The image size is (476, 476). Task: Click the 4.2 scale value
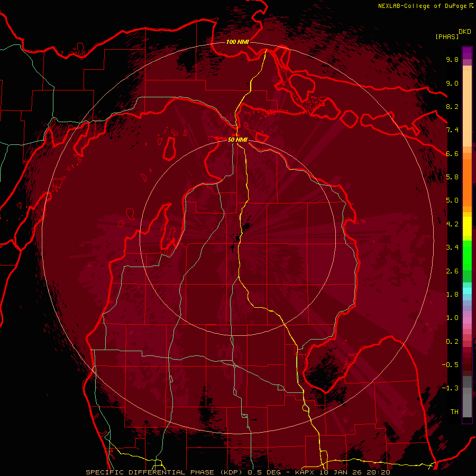pos(452,224)
